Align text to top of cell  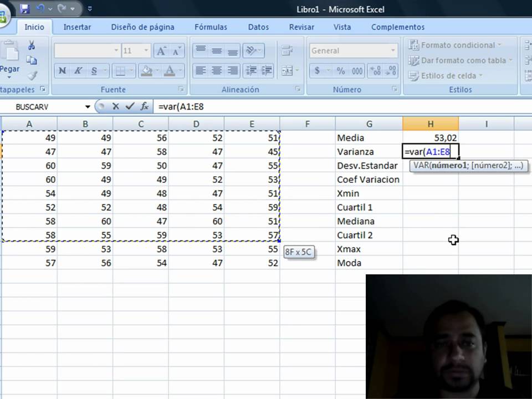tap(201, 50)
